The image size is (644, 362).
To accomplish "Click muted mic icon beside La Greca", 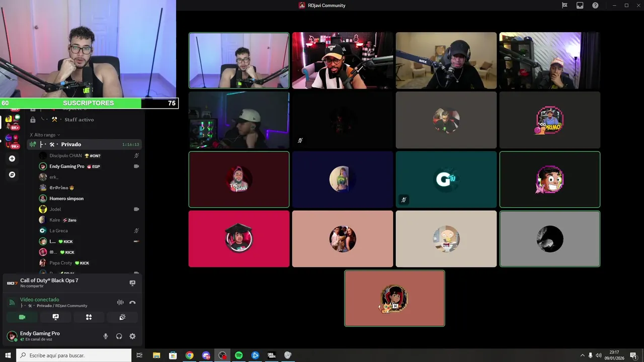I will coord(136,231).
